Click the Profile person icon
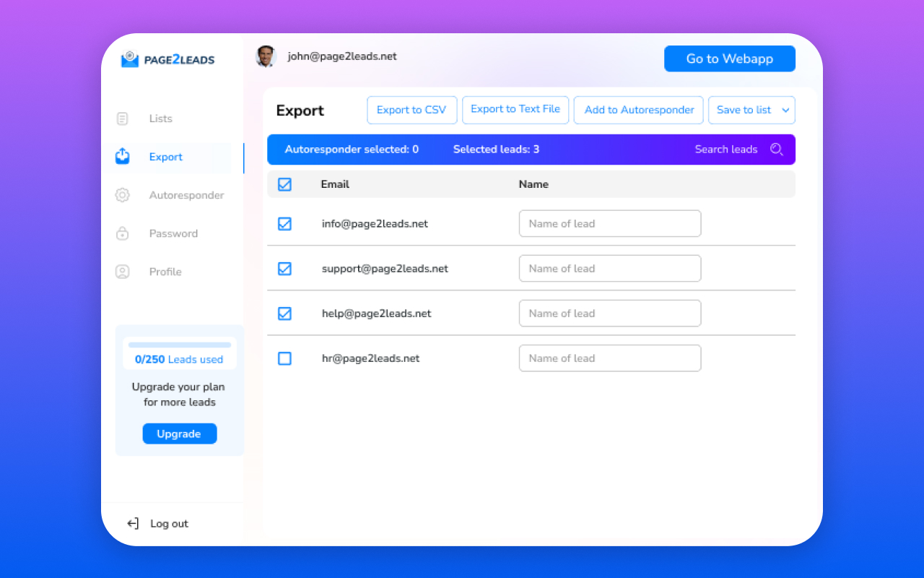This screenshot has height=578, width=924. 123,272
